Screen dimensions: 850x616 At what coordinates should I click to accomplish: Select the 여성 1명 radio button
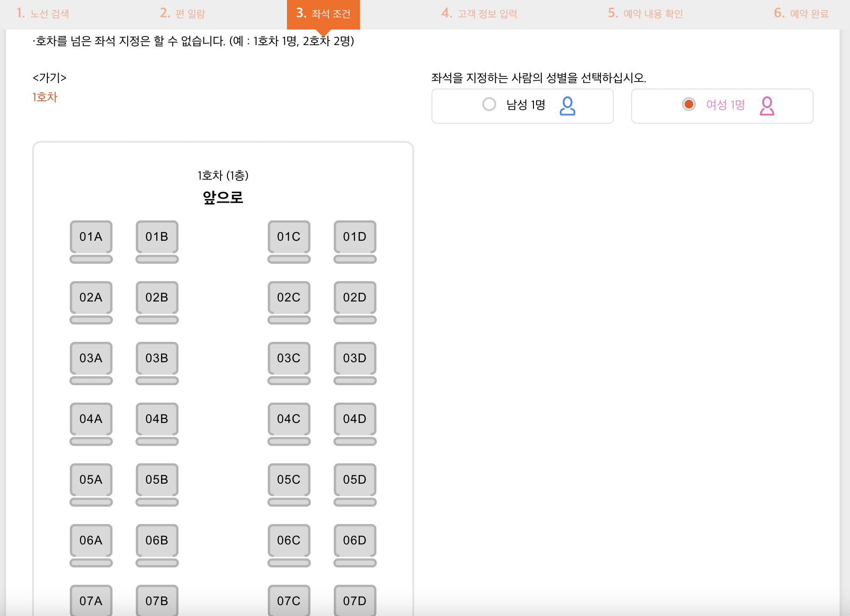689,105
